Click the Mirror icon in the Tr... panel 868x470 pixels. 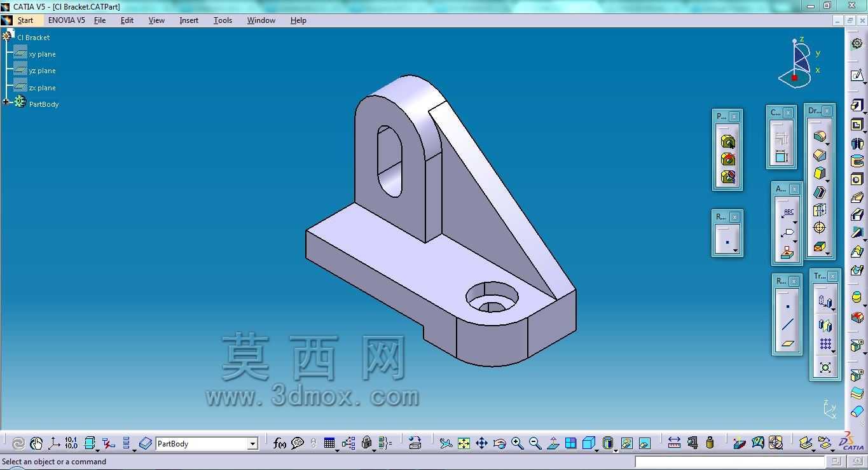pos(825,326)
